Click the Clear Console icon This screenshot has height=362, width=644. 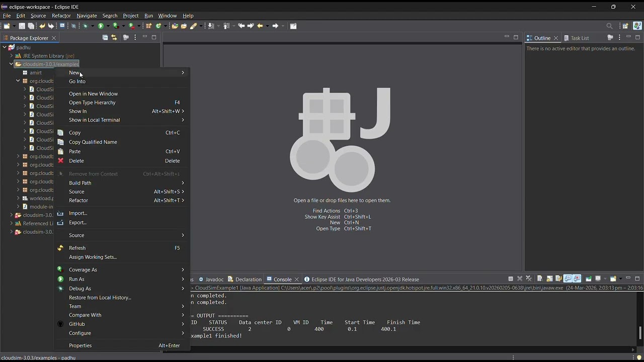[539, 279]
